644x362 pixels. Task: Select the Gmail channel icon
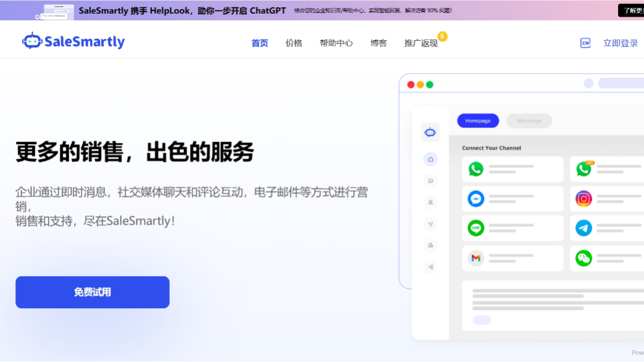[475, 258]
